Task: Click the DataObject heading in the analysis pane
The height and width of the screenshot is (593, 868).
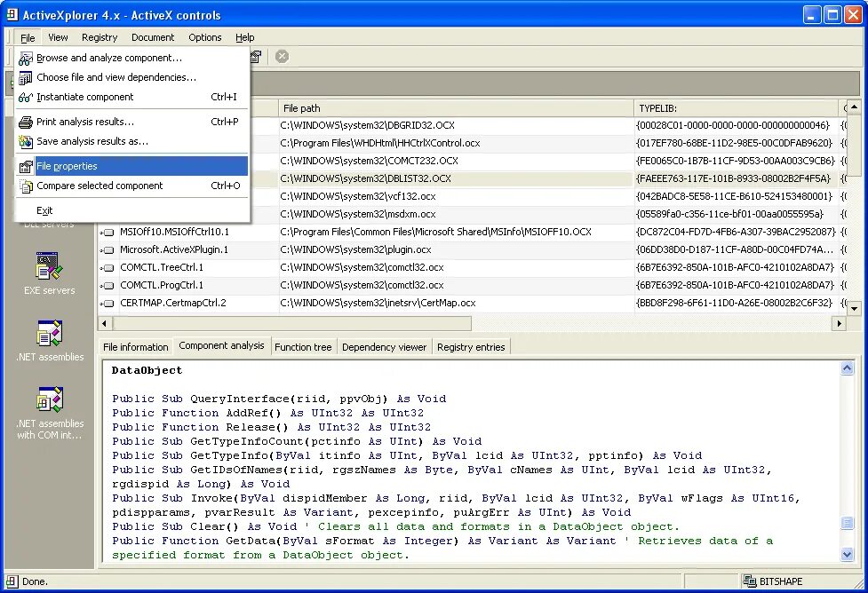Action: point(147,370)
